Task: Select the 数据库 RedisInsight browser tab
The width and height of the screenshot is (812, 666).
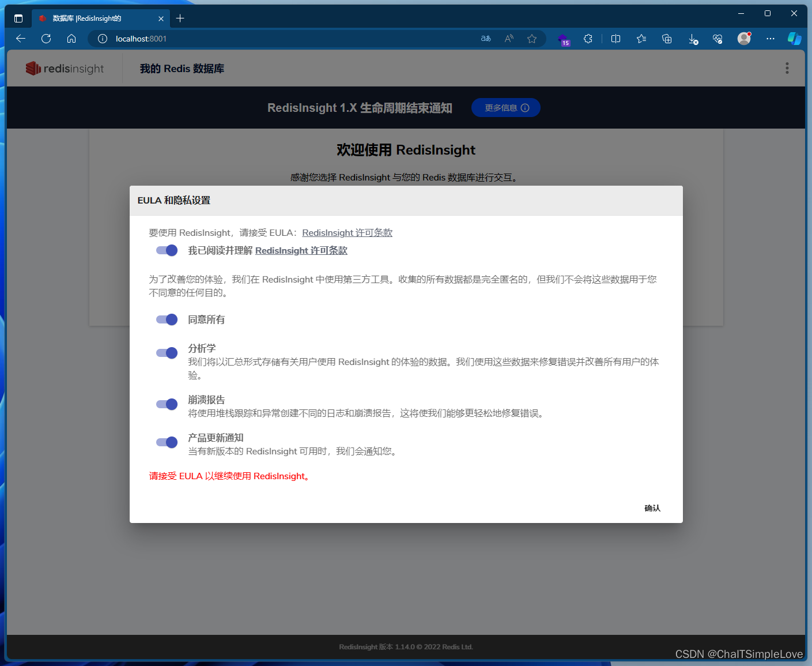Action: 101,18
